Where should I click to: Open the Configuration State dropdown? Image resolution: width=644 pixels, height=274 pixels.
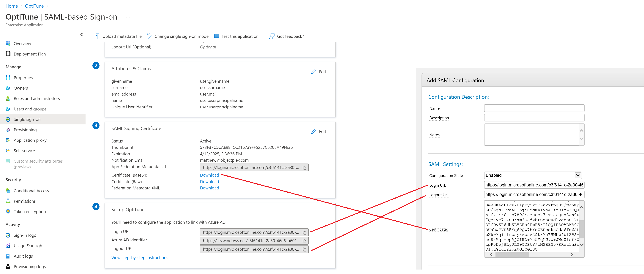click(x=533, y=175)
